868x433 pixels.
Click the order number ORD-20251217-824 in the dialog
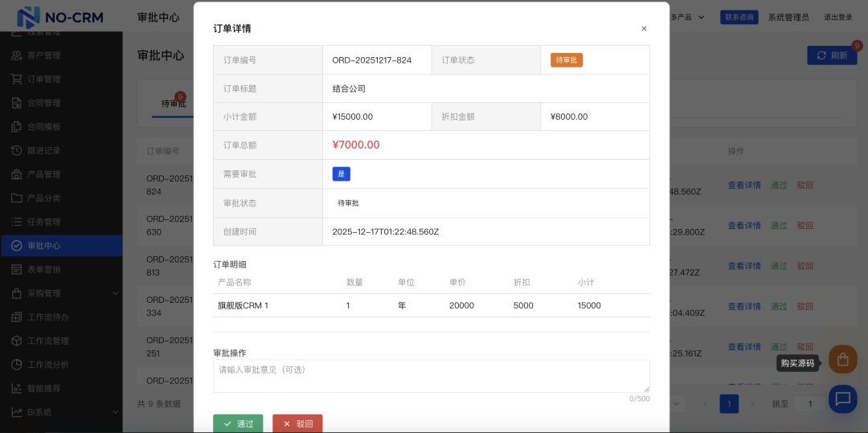(x=371, y=60)
